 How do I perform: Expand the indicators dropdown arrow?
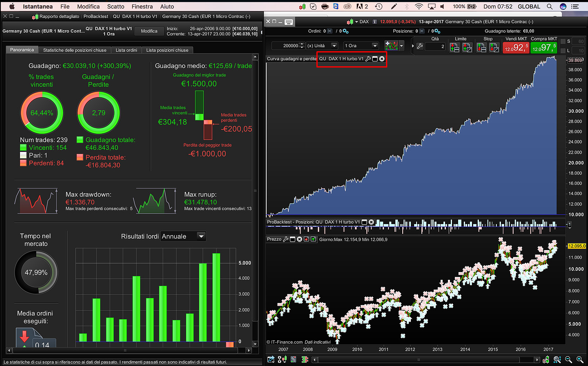coord(402,46)
